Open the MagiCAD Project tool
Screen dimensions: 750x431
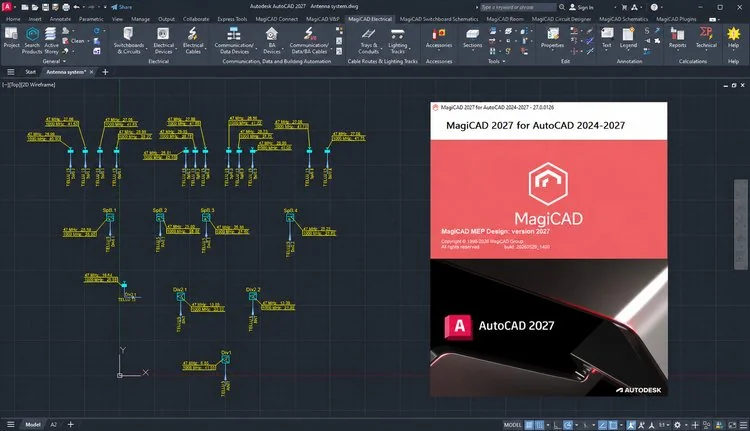click(x=11, y=38)
